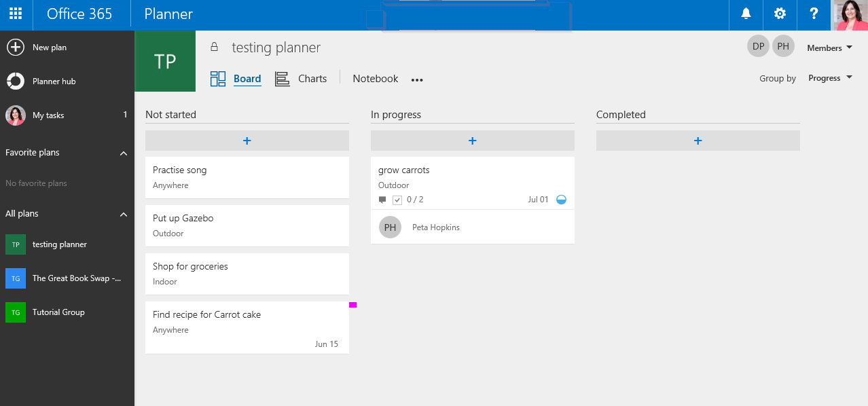Open the Members dropdown
The height and width of the screenshot is (406, 868).
point(829,48)
